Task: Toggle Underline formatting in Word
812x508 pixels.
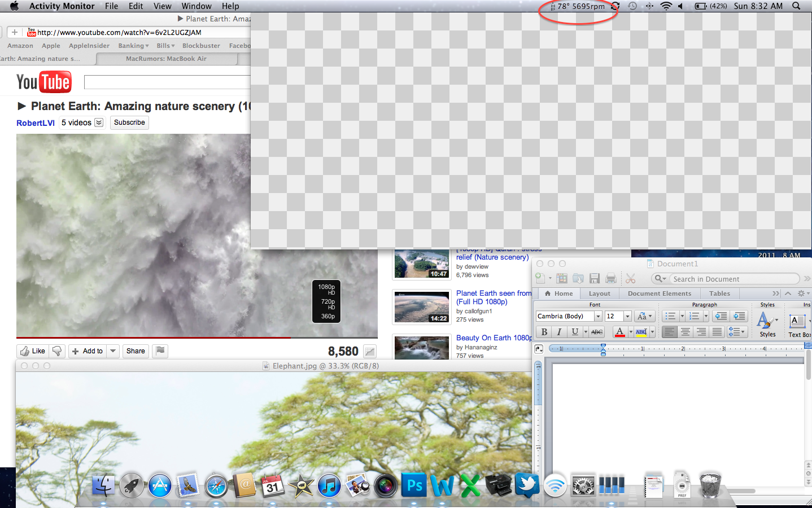Action: (x=575, y=332)
